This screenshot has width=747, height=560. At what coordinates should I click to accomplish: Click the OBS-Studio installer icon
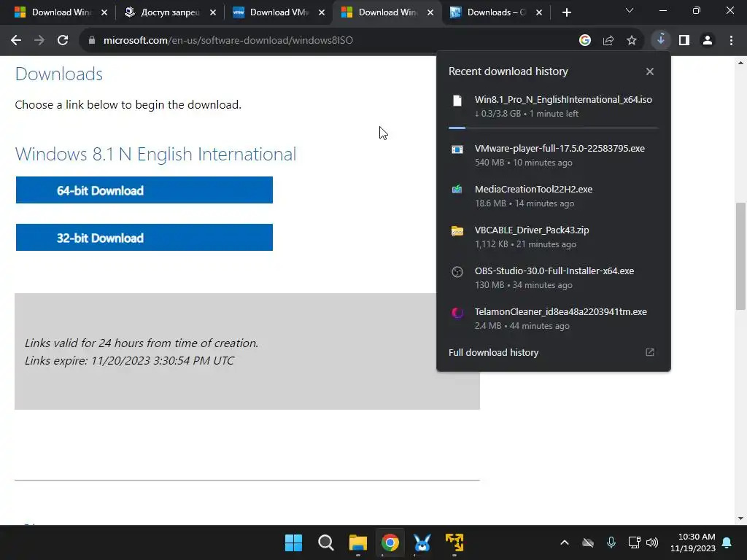tap(457, 272)
